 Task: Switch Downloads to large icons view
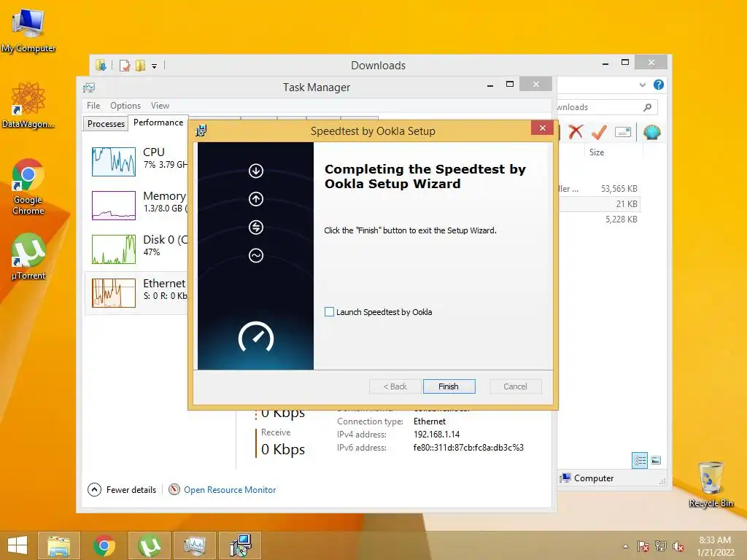click(656, 460)
